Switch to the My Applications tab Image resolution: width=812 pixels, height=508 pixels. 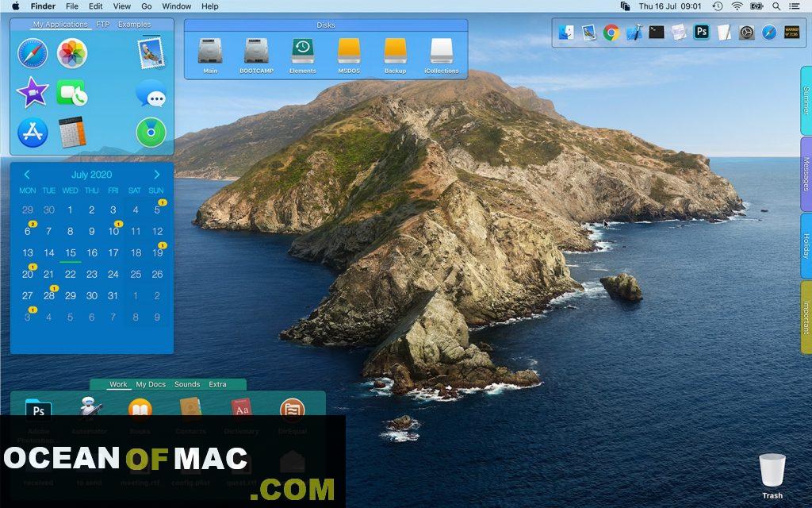pyautogui.click(x=60, y=25)
